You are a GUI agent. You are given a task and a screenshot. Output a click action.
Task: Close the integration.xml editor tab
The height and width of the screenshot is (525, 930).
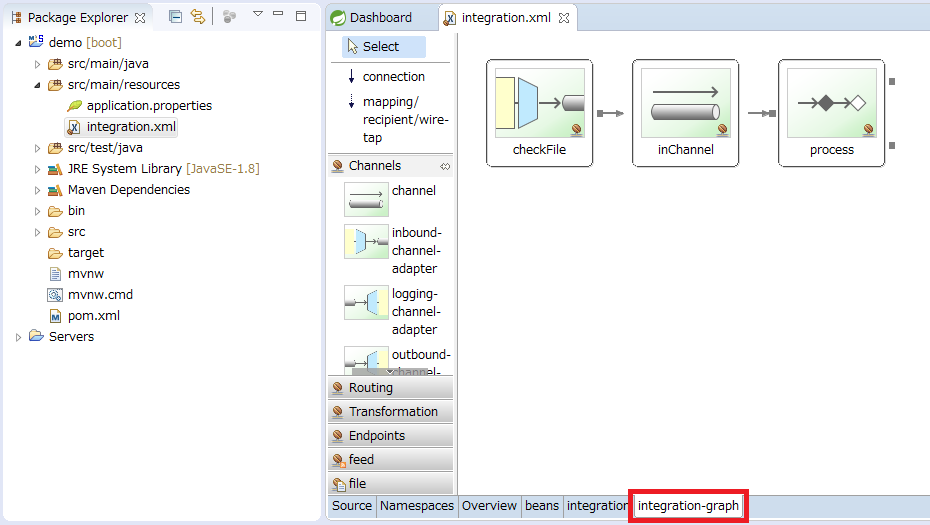tap(564, 18)
